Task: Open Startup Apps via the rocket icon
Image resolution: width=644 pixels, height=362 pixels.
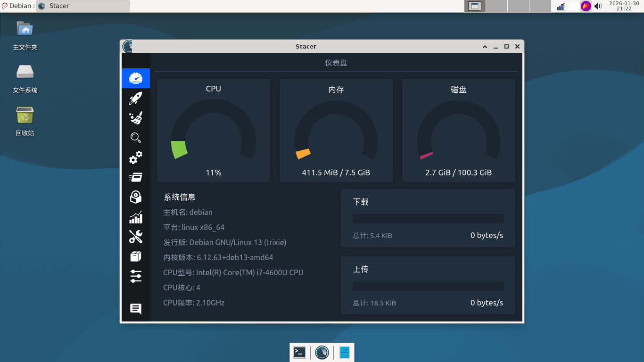Action: [136, 98]
